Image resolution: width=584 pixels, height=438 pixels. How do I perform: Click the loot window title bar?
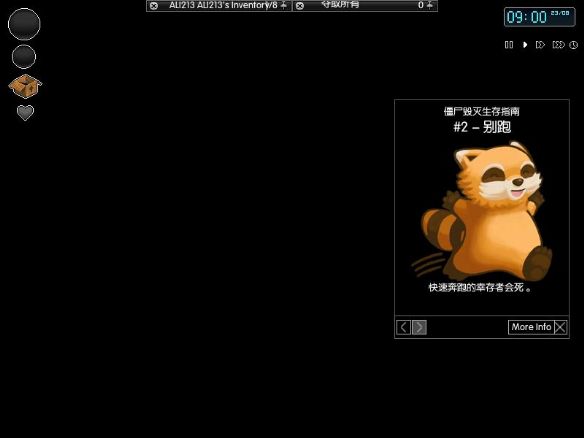tap(365, 6)
